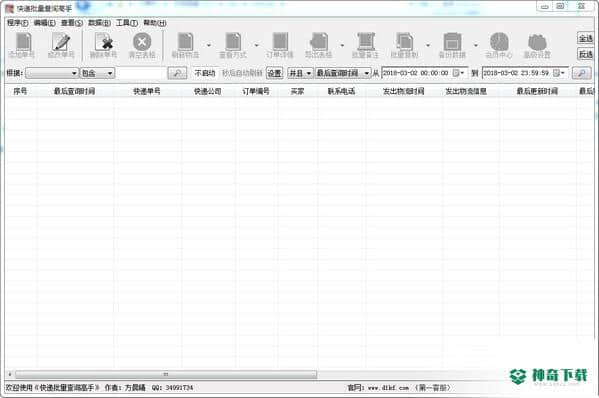The height and width of the screenshot is (398, 599).
Task: Click the end date field 2018-03-02 23:59:59
Action: point(525,73)
